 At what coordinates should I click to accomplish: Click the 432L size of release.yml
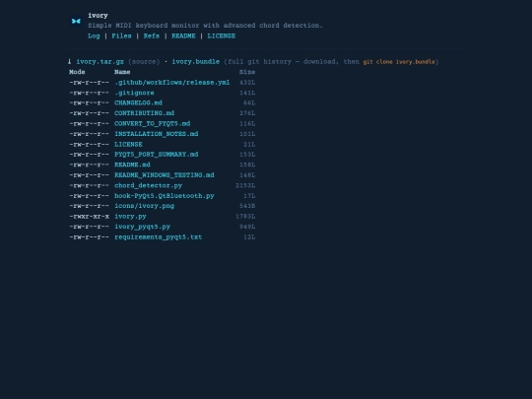coord(247,83)
